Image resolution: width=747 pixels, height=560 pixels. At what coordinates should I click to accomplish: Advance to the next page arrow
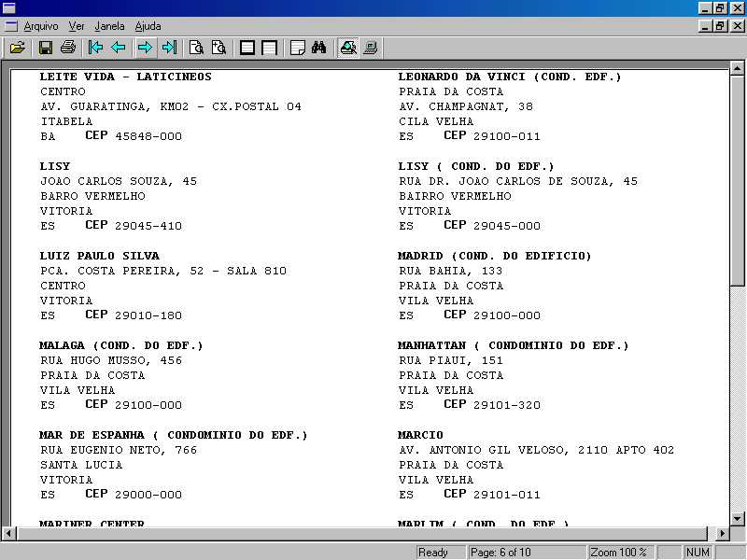point(145,48)
